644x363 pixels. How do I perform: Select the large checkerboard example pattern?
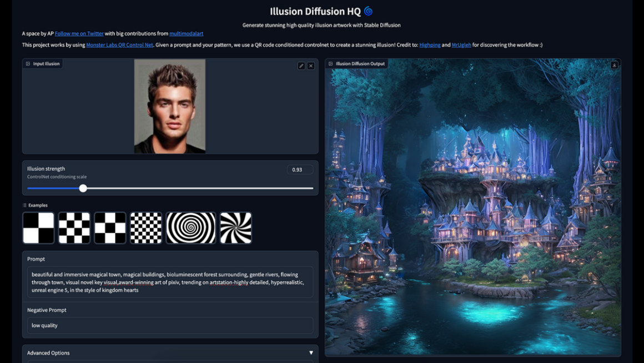click(x=38, y=227)
